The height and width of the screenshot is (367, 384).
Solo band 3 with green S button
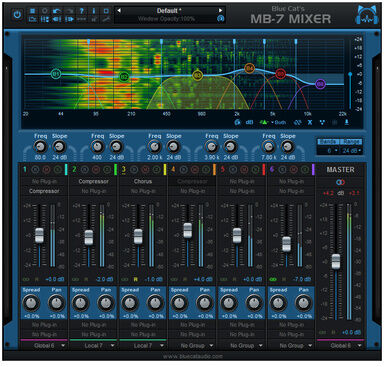tap(156, 170)
